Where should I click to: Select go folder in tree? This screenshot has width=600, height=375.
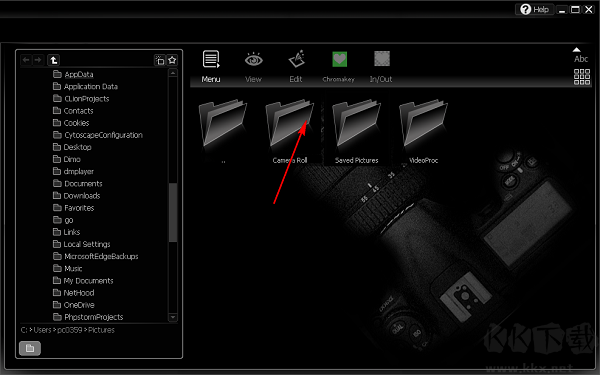coord(63,220)
